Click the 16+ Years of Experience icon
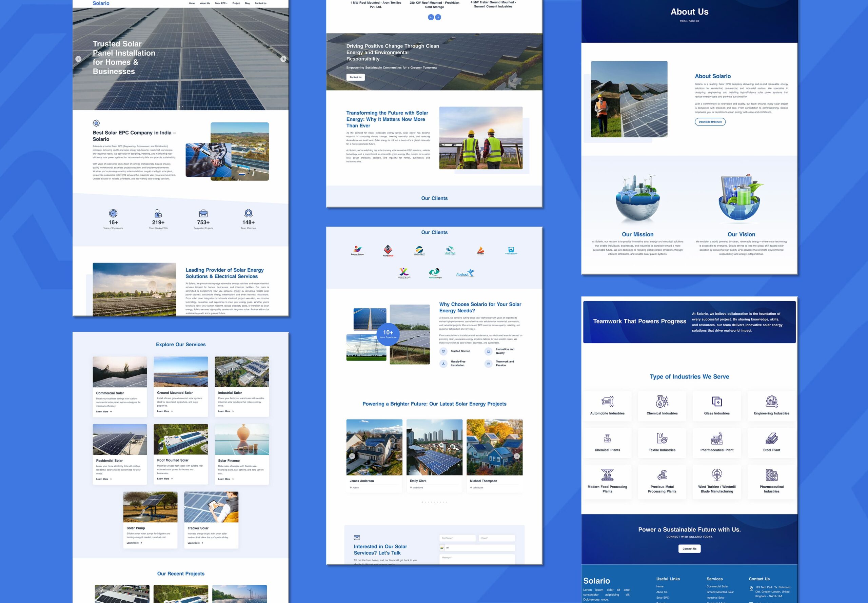This screenshot has height=603, width=868. pos(113,213)
